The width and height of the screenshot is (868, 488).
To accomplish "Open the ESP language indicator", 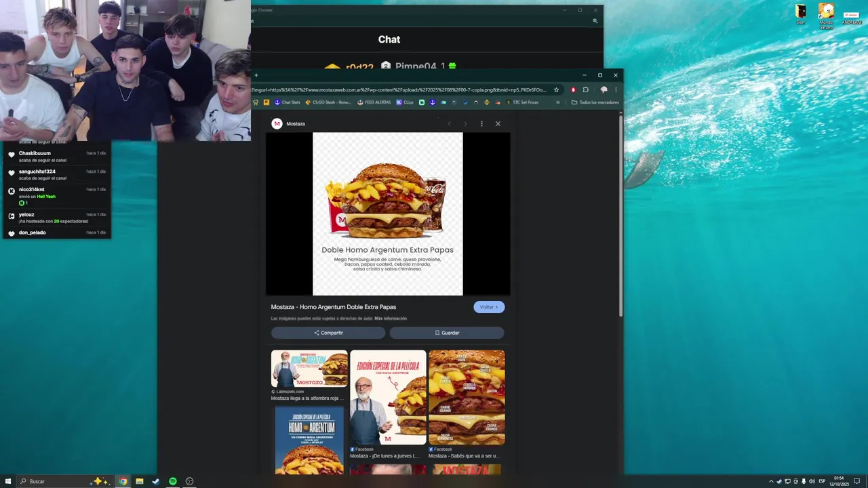I will point(822,481).
